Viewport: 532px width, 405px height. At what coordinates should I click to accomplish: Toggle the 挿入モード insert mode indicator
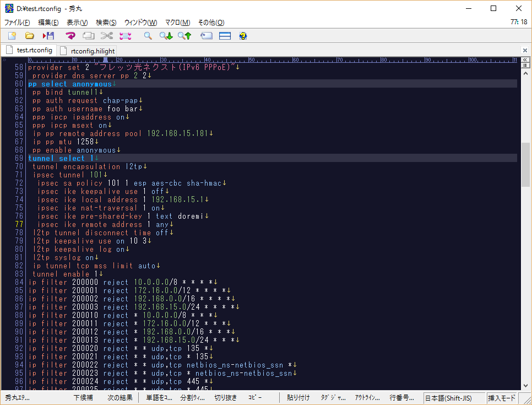(502, 398)
